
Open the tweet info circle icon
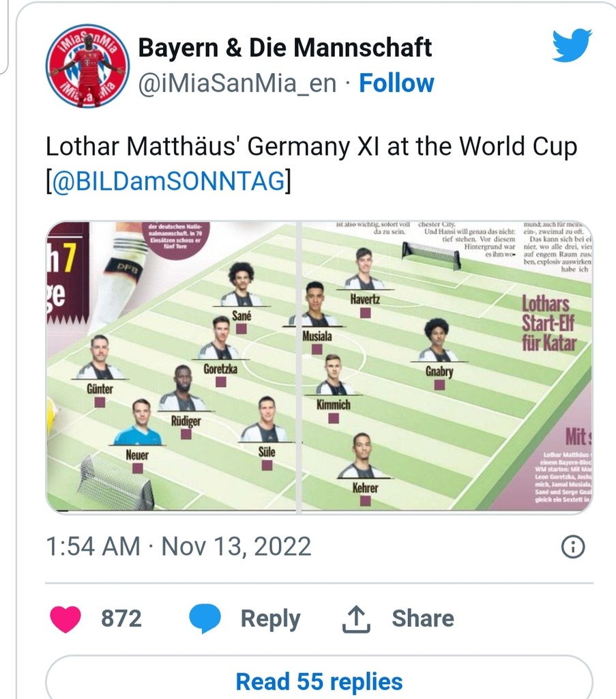573,547
